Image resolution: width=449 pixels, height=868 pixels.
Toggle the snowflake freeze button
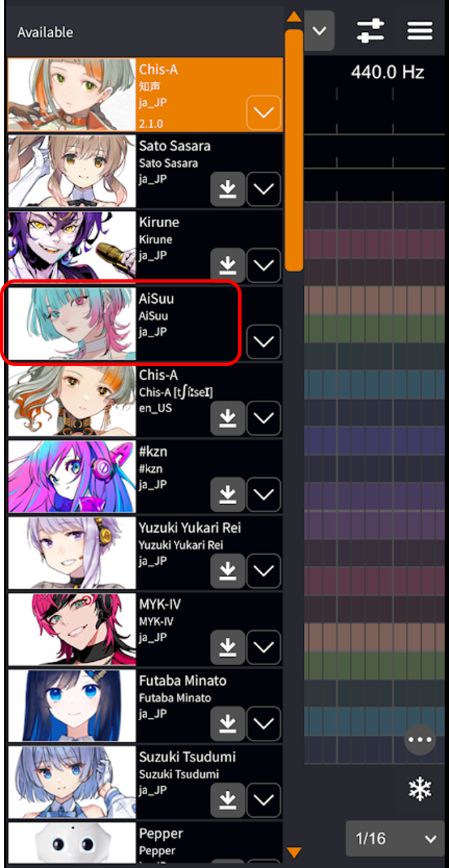(420, 789)
